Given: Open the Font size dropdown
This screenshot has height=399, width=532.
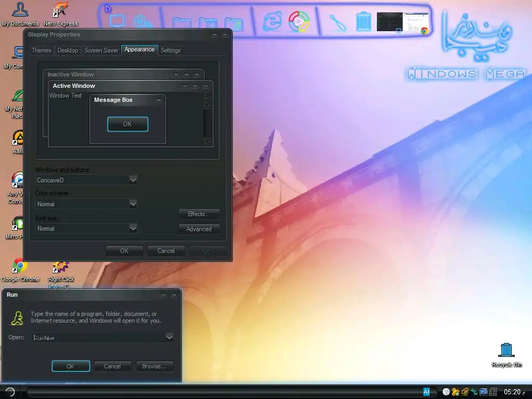Looking at the screenshot, I should point(86,229).
